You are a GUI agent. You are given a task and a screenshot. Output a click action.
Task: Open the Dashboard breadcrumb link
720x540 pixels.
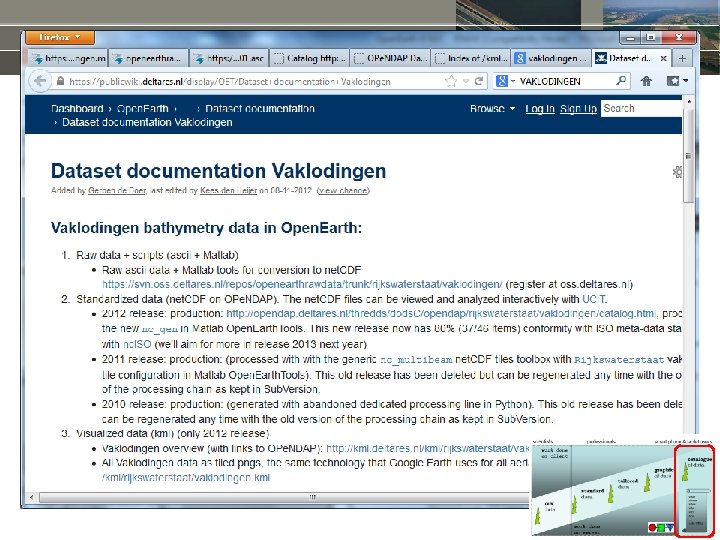pyautogui.click(x=77, y=109)
